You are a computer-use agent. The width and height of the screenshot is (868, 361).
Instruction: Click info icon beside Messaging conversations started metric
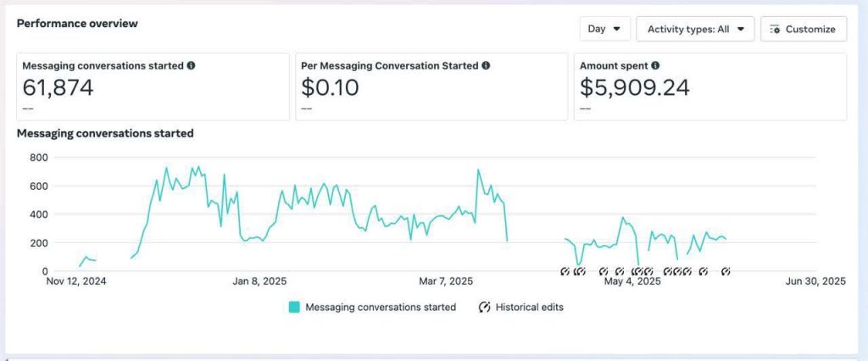pos(191,65)
